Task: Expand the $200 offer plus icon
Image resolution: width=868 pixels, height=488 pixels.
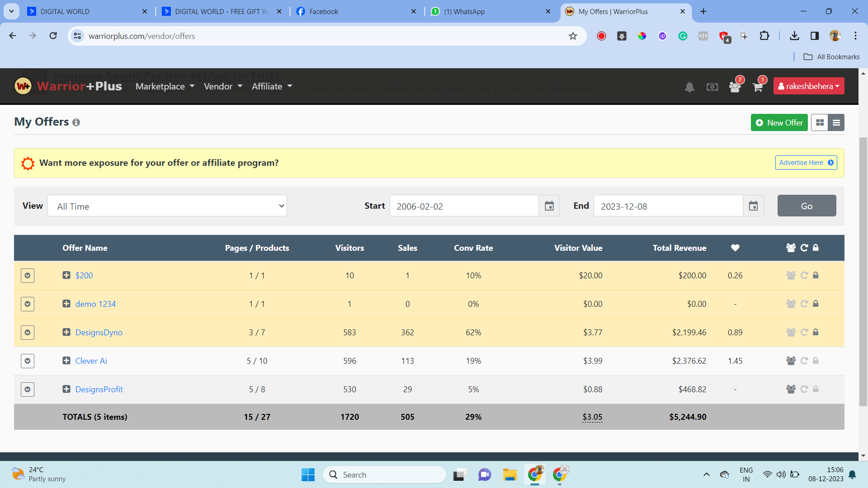Action: coord(66,275)
